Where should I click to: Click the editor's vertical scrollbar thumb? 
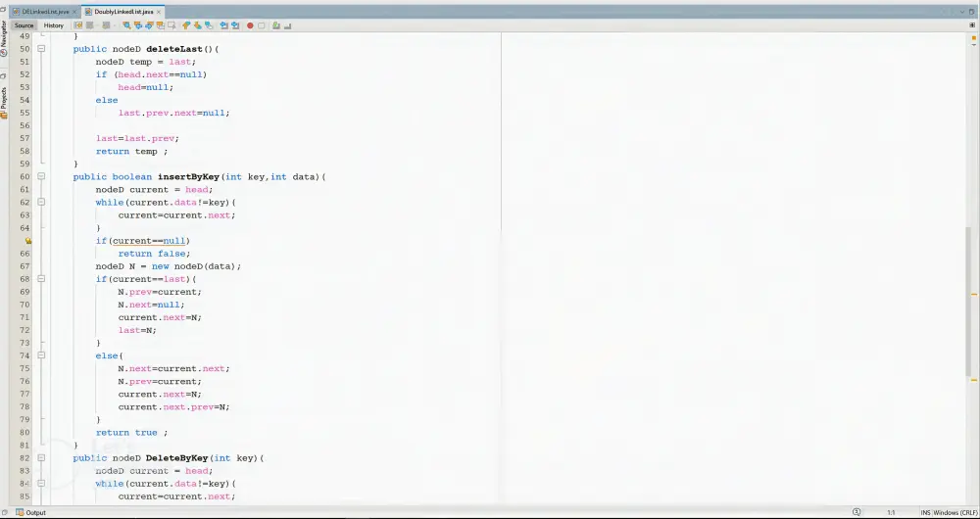coord(967,301)
